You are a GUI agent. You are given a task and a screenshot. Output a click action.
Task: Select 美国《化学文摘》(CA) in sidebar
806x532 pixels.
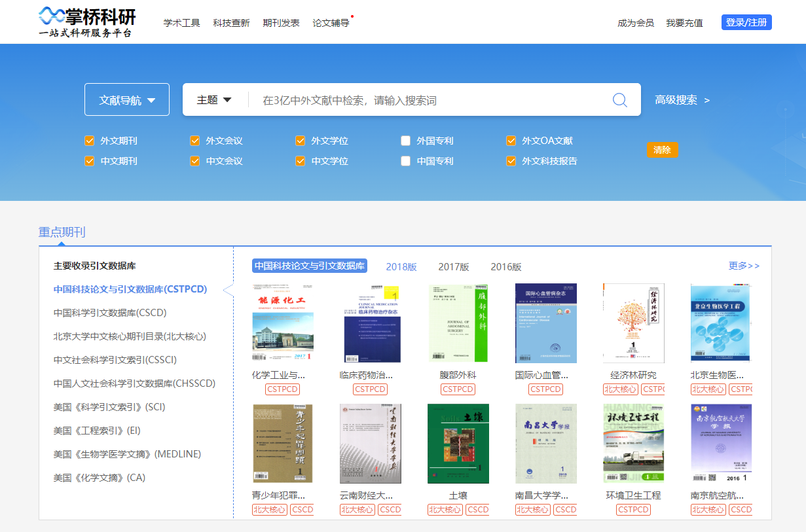click(x=100, y=478)
